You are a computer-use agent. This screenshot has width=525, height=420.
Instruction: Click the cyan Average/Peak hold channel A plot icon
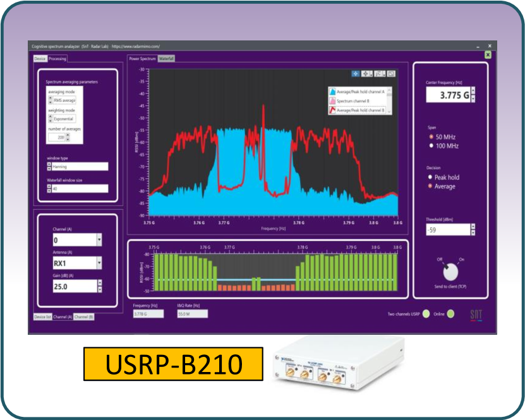[x=332, y=92]
